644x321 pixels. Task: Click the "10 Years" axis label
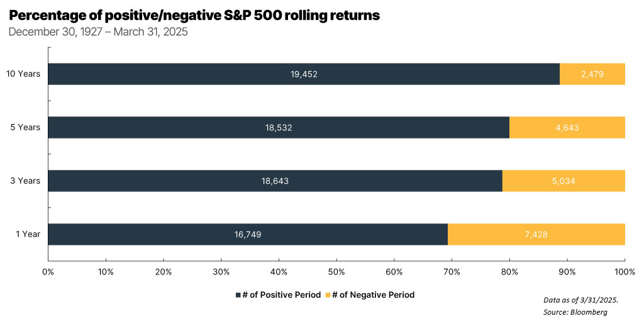(x=23, y=74)
